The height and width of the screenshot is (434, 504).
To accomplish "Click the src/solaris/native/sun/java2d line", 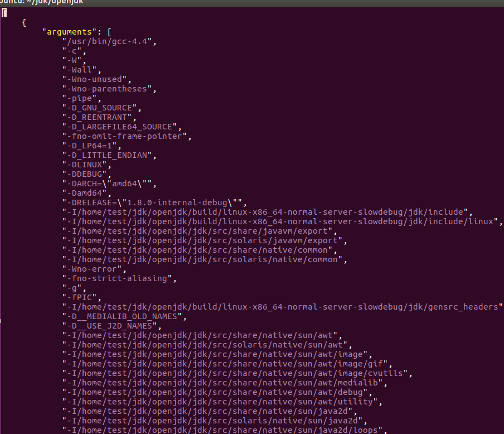I will click(215, 421).
